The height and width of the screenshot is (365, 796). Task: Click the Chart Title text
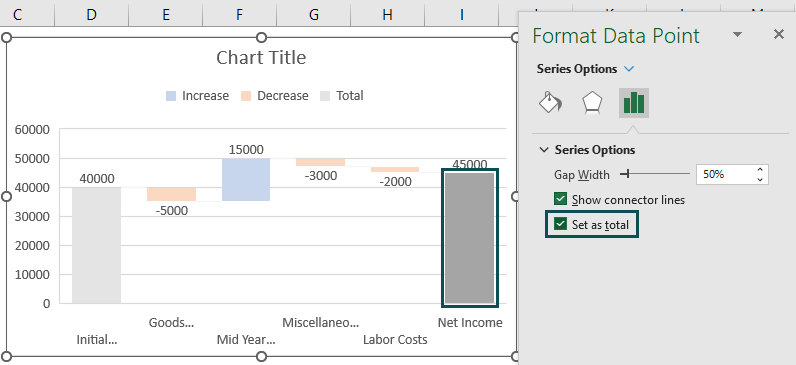click(261, 57)
